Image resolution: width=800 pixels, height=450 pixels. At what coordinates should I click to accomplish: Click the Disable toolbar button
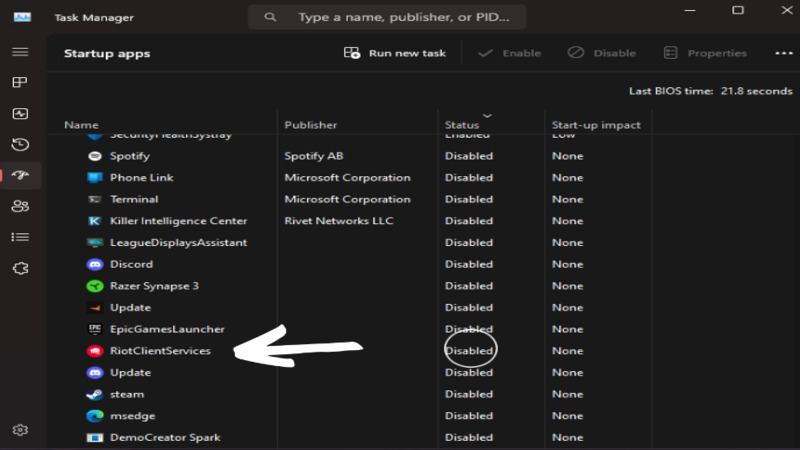coord(602,53)
